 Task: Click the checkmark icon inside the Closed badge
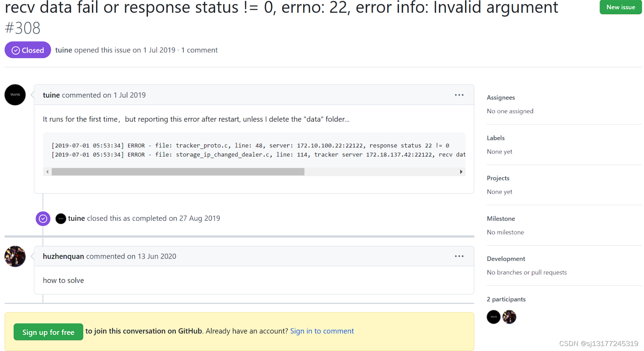click(15, 50)
